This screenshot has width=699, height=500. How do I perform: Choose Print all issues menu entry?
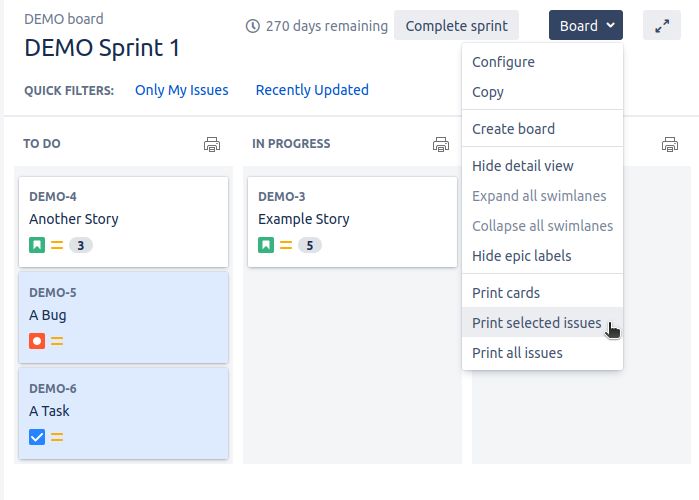pyautogui.click(x=517, y=353)
